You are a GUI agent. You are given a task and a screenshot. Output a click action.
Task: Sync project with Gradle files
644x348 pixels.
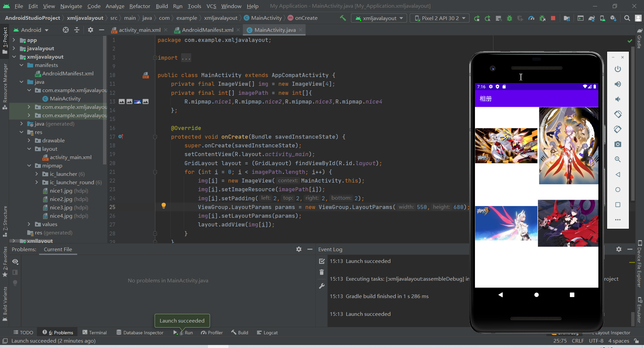click(x=592, y=18)
